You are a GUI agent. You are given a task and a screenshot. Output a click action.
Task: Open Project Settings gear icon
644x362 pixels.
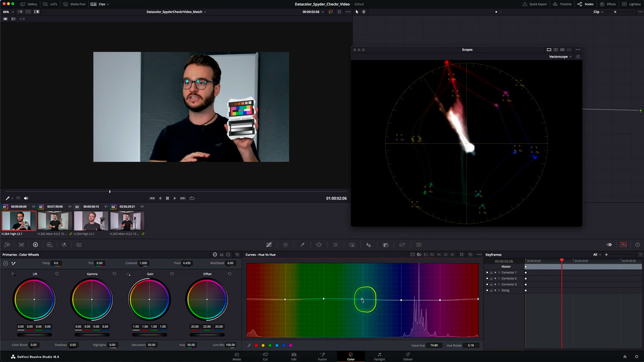(x=635, y=357)
